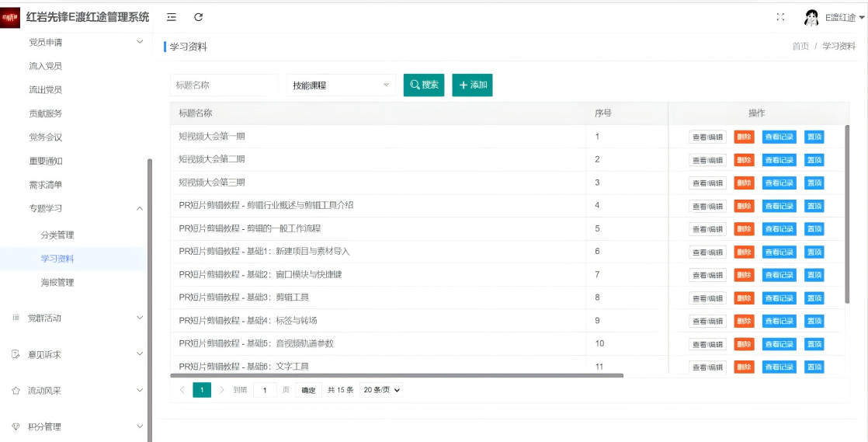
Task: Click the refresh icon in top bar
Action: 198,17
